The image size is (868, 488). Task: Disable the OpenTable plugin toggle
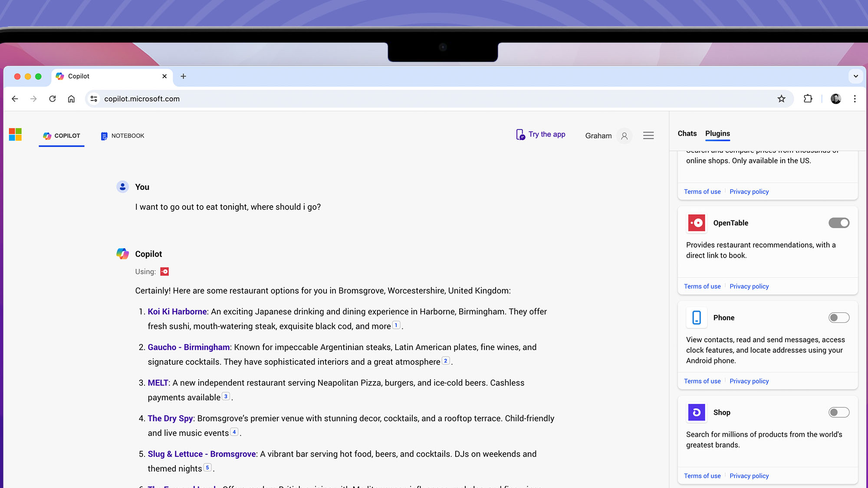tap(838, 223)
